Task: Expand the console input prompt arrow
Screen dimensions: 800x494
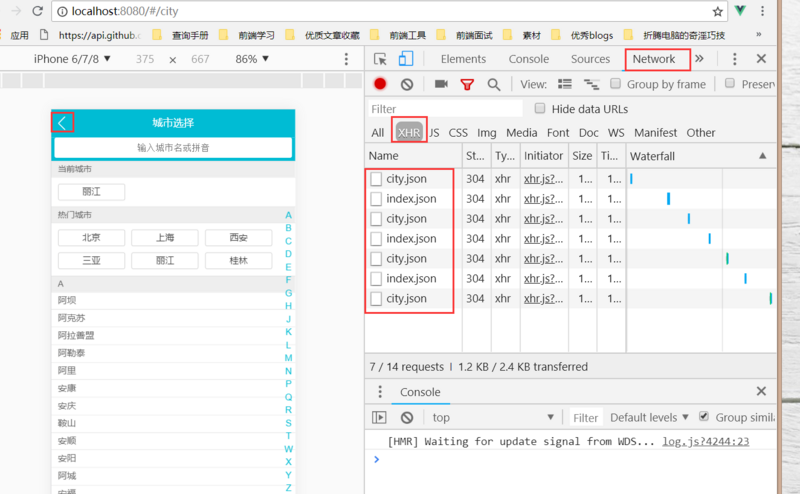Action: coord(377,459)
